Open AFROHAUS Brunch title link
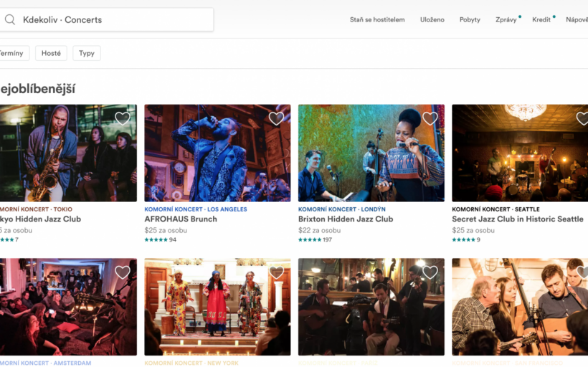This screenshot has width=588, height=367. [x=181, y=219]
